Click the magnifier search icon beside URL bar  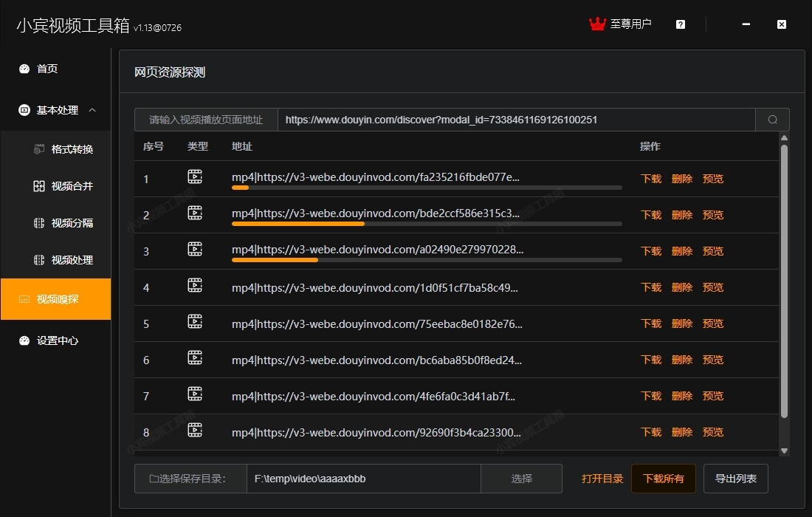click(x=772, y=119)
